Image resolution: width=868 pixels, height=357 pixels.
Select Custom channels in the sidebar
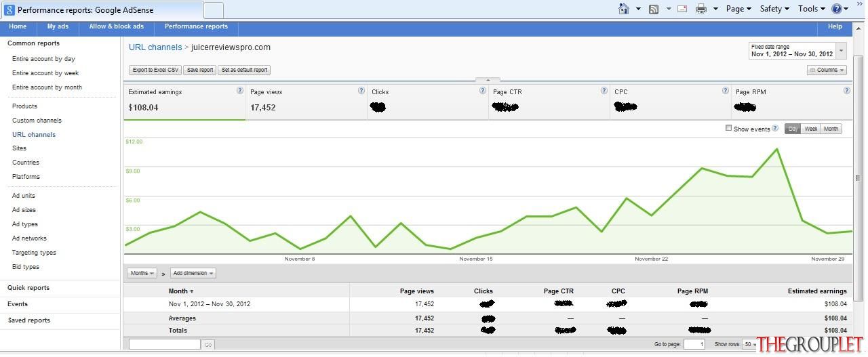[x=37, y=121]
